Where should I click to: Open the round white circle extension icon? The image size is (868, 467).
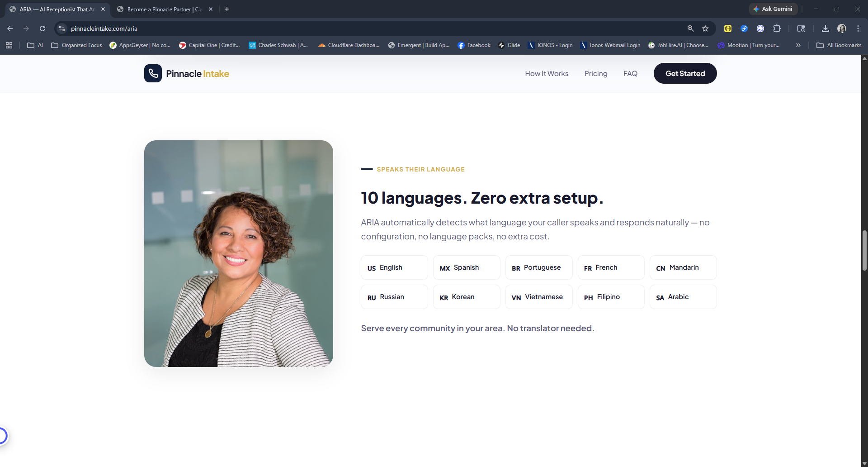click(760, 29)
